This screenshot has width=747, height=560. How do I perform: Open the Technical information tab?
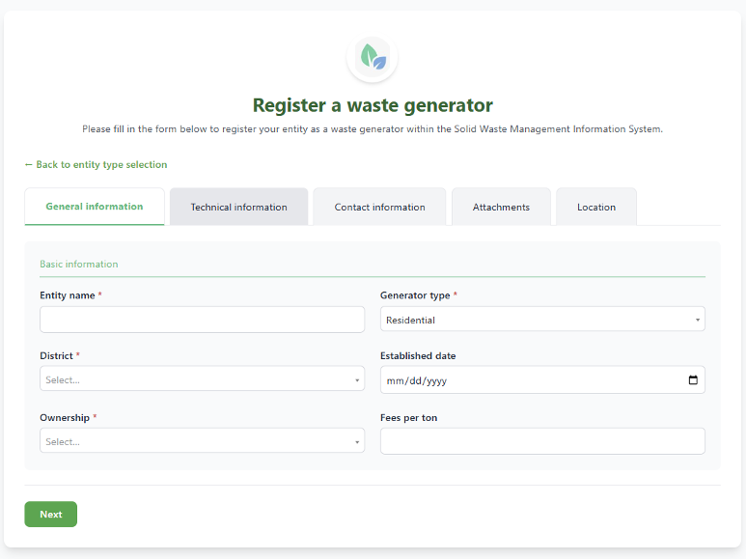238,207
